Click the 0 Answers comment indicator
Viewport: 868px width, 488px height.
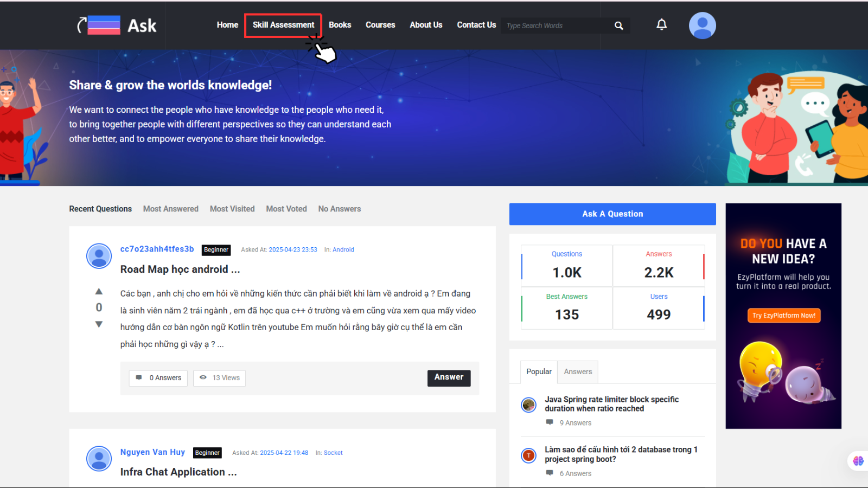(x=158, y=378)
